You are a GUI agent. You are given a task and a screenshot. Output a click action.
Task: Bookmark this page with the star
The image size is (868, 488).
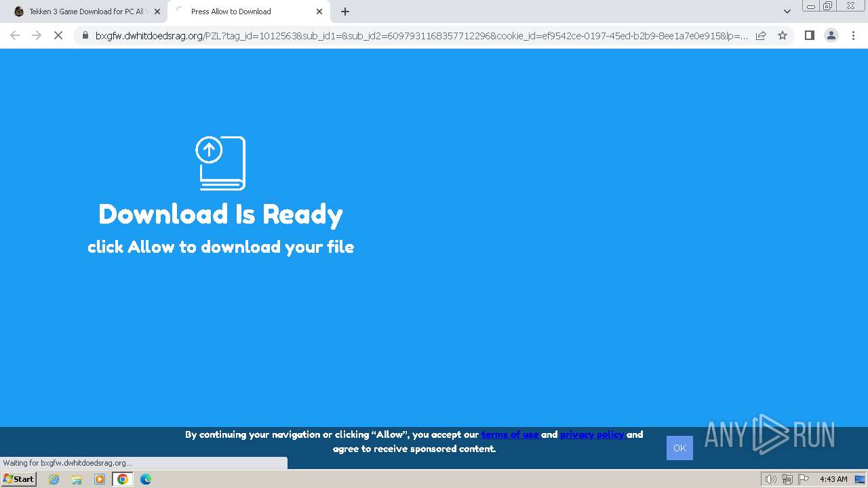tap(783, 36)
